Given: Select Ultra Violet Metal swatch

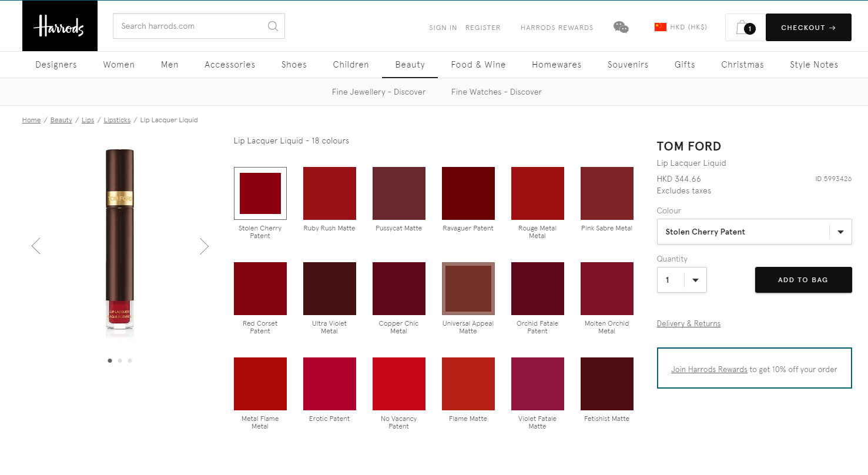Looking at the screenshot, I should (x=330, y=289).
